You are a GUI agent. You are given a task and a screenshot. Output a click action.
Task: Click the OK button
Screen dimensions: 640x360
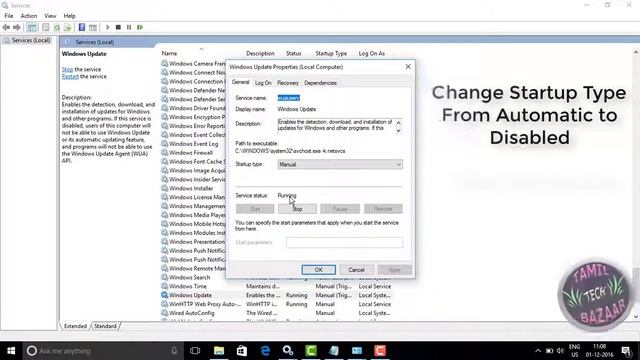[319, 270]
